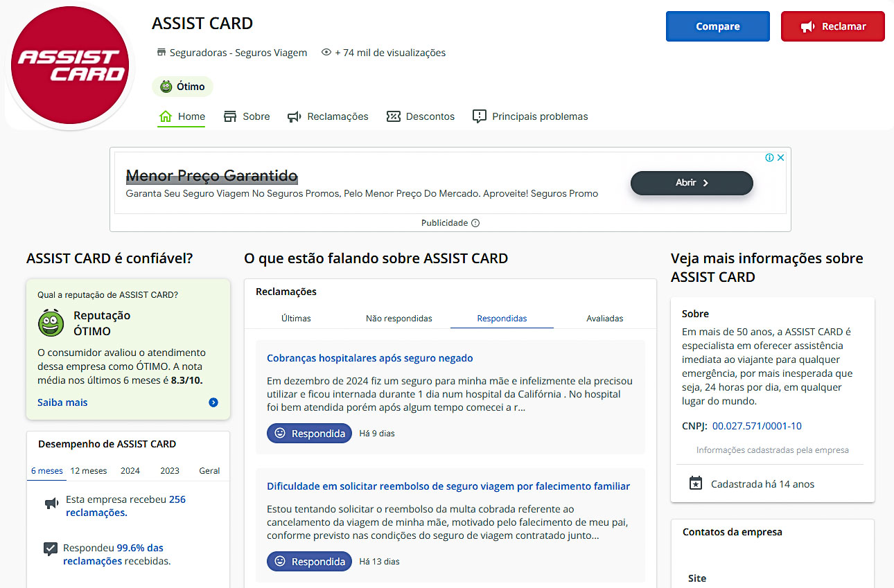This screenshot has width=894, height=588.
Task: Click the storefront icon next to Sobre
Action: [x=230, y=116]
